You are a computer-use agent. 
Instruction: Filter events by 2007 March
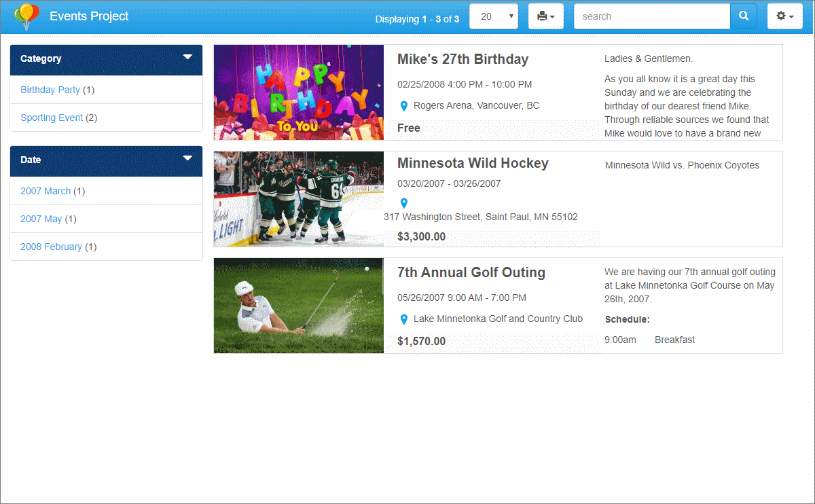[46, 191]
